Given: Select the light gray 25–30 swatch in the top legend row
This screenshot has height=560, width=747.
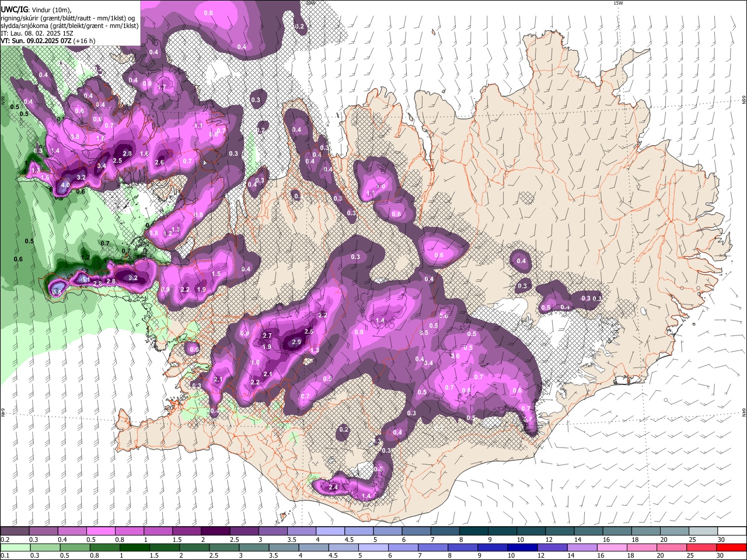Looking at the screenshot, I should (703, 531).
